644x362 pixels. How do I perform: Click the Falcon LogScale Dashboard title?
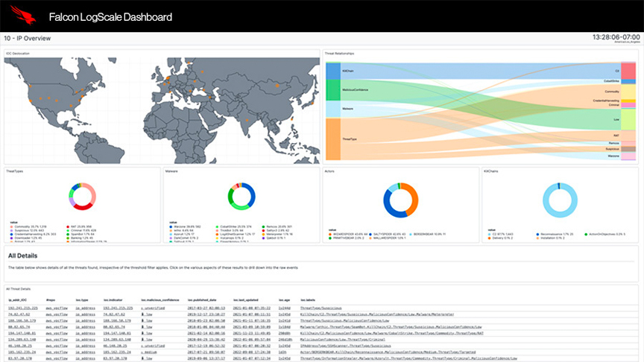coord(110,17)
